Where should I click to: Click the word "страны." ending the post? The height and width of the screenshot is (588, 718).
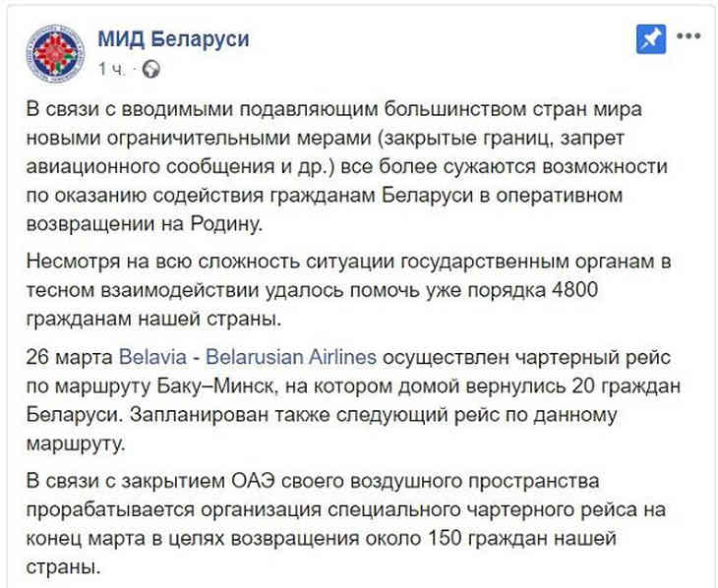pyautogui.click(x=61, y=567)
